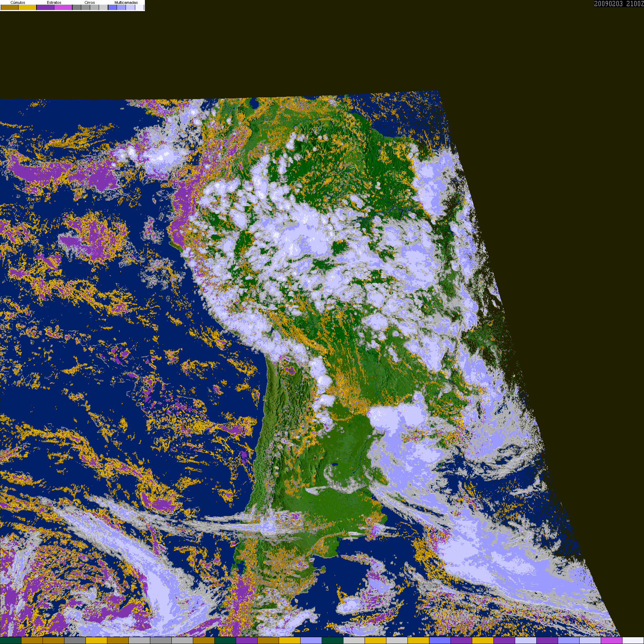Click the 'Cirros' legend label
644x644 pixels.
(x=90, y=3)
